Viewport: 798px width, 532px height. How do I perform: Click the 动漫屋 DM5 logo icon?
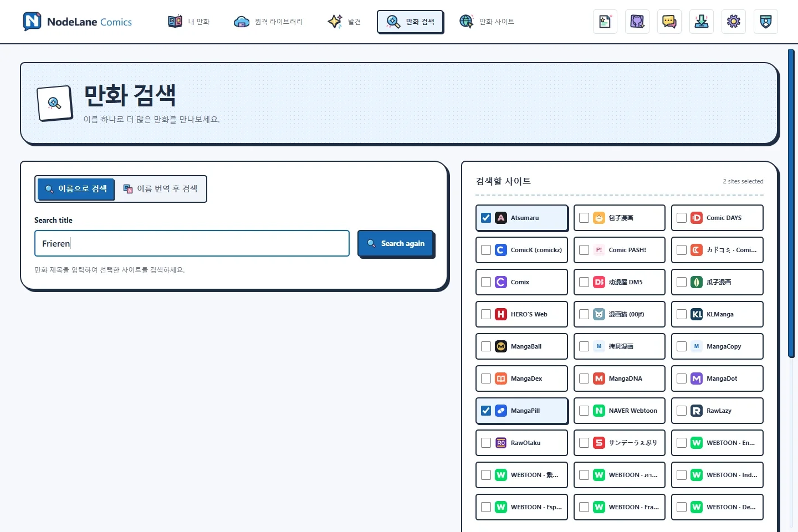pos(599,282)
